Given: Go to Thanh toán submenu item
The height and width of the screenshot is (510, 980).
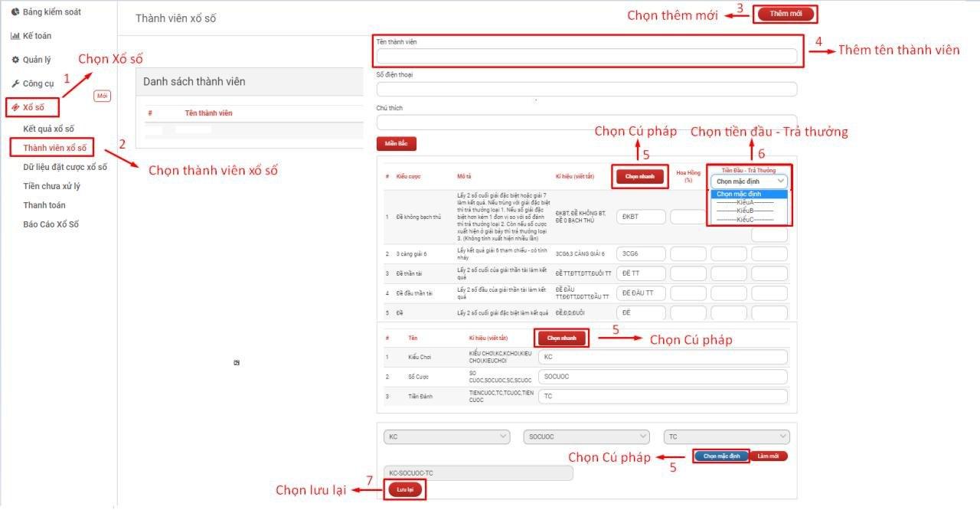Looking at the screenshot, I should click(x=44, y=205).
